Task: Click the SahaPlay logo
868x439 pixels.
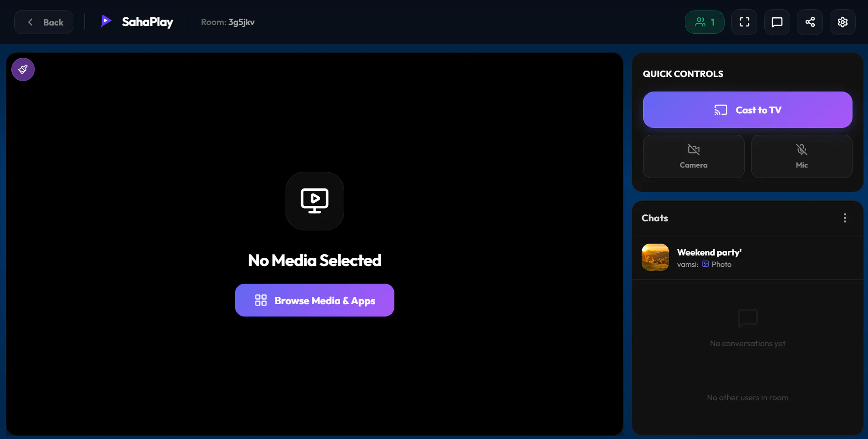Action: pyautogui.click(x=137, y=21)
